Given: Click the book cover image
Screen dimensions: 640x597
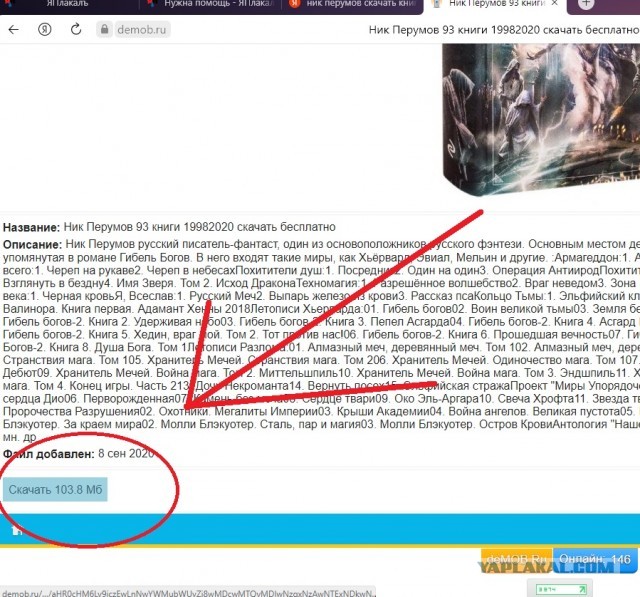Looking at the screenshot, I should tap(541, 119).
